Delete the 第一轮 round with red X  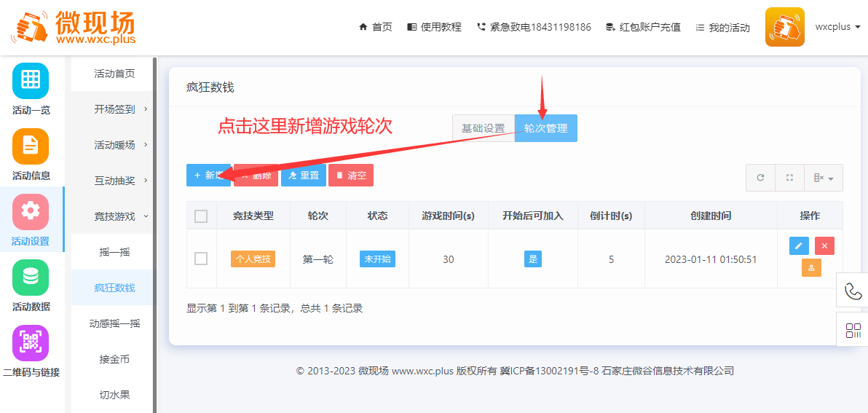(824, 245)
